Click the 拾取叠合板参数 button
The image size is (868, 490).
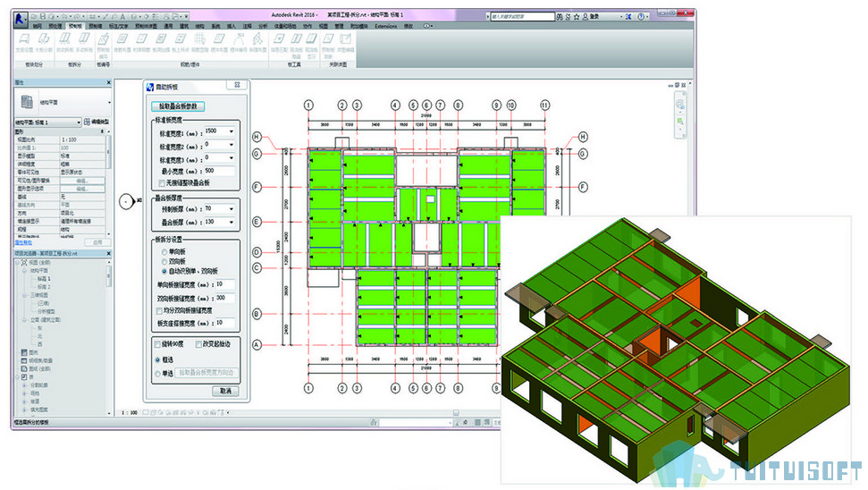click(178, 106)
